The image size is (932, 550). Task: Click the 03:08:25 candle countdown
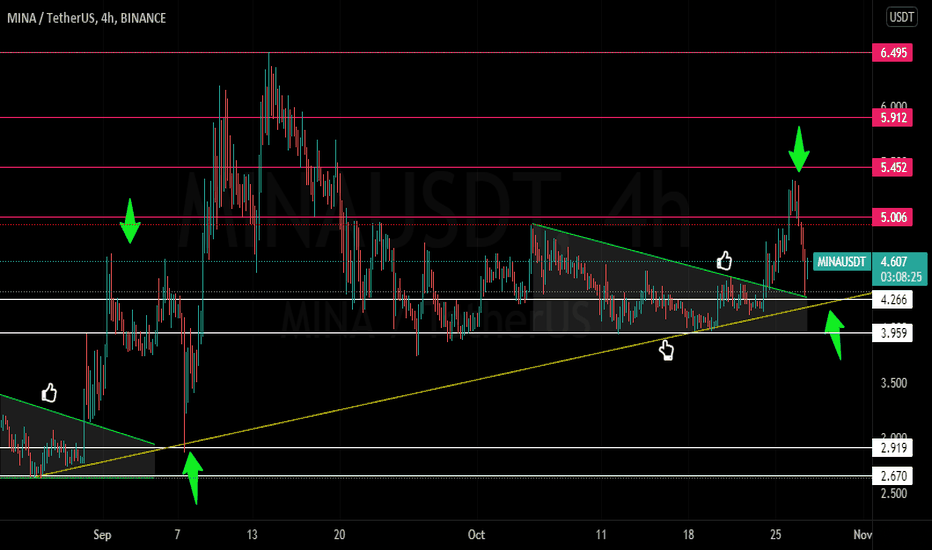click(901, 277)
